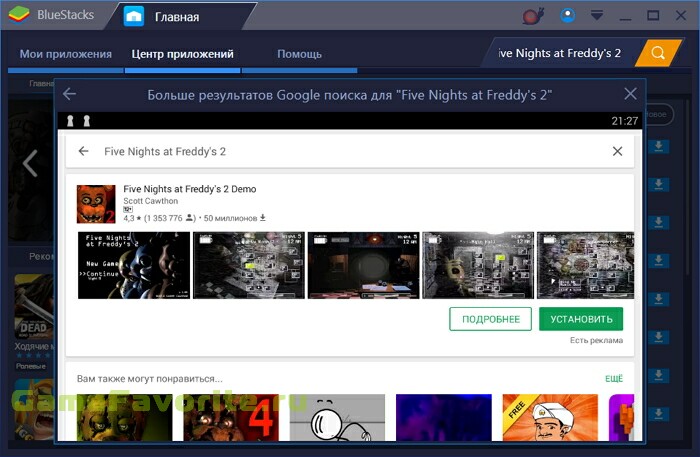Viewport: 700px width, 457px height.
Task: Go back using dialog header arrow
Action: click(x=69, y=94)
